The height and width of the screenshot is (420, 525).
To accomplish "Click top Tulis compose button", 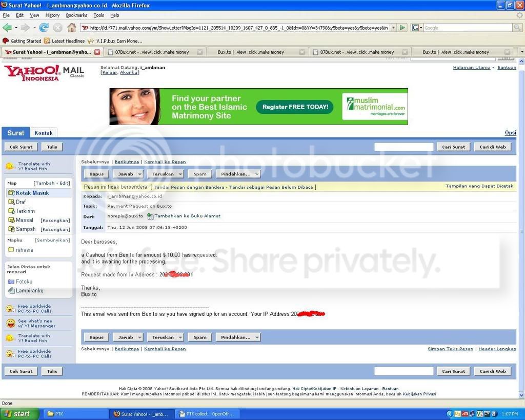I will point(52,147).
